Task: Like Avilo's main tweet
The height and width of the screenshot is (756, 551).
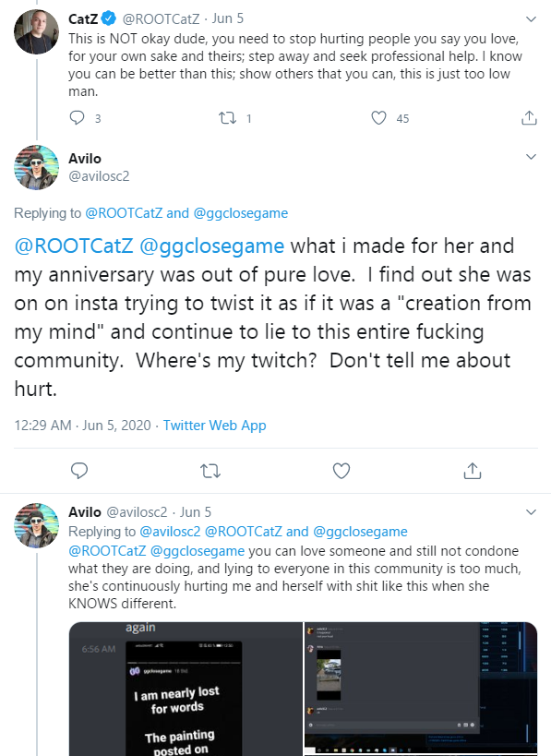Action: 341,471
